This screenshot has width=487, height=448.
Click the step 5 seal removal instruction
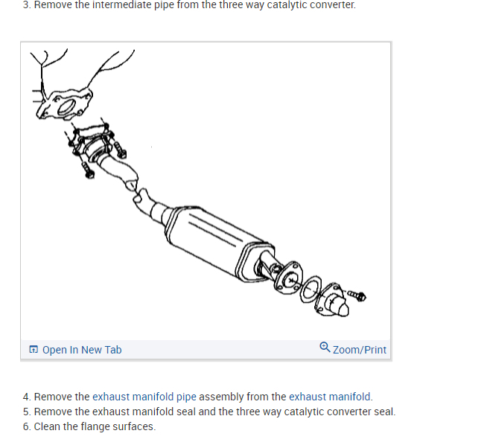(x=209, y=412)
